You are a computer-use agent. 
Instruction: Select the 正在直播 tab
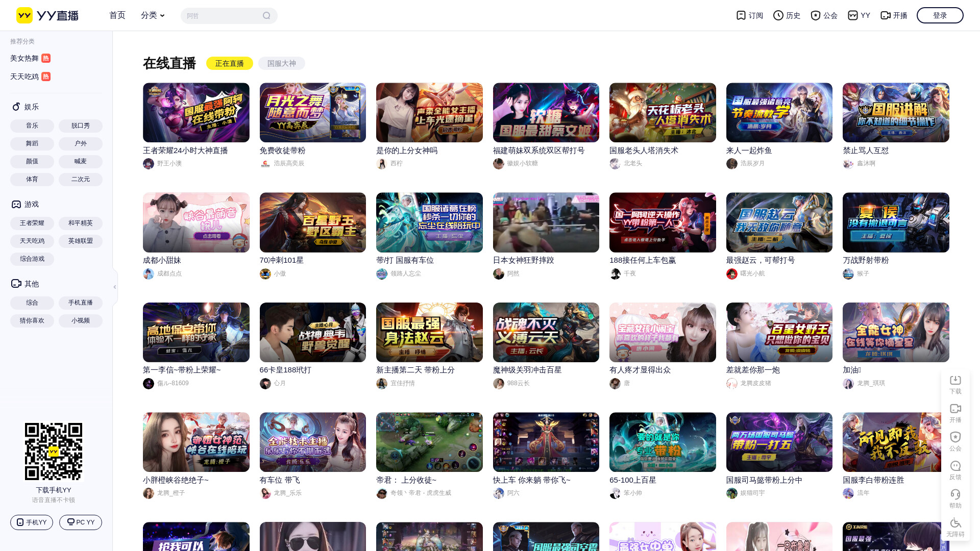[230, 63]
